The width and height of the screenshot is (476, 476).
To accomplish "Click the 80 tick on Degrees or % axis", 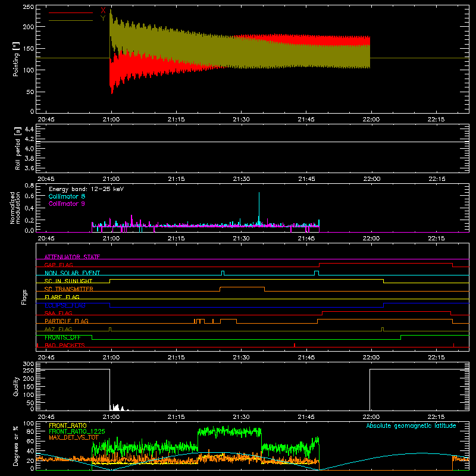I will (x=30, y=431).
